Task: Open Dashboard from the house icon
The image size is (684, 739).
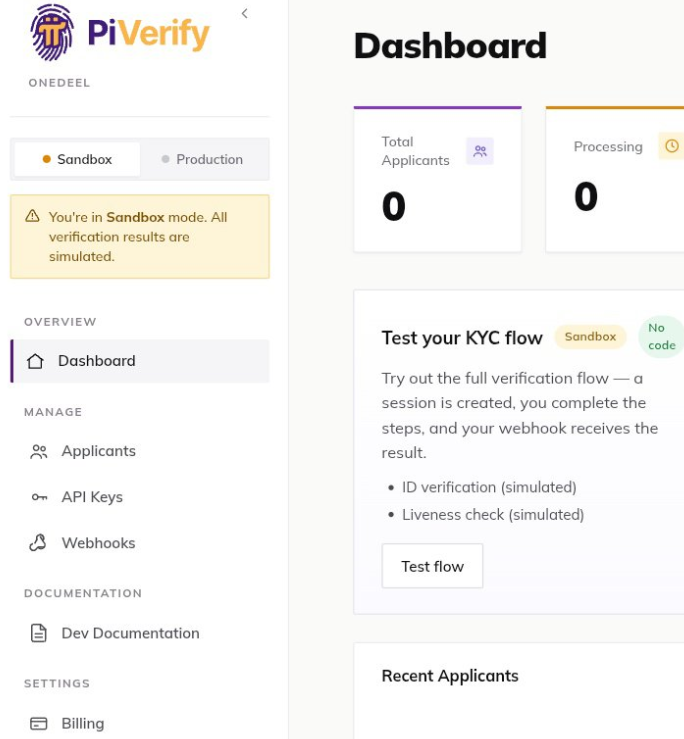Action: [35, 361]
